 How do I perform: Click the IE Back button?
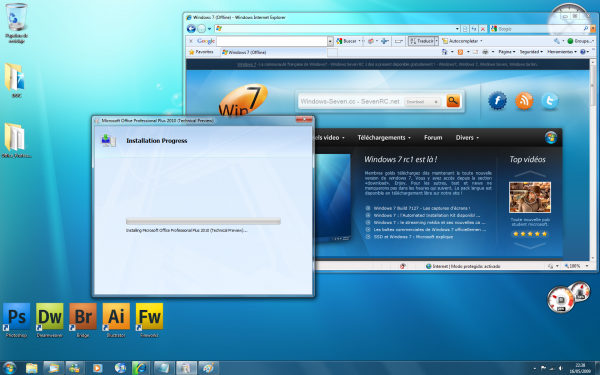pos(191,29)
